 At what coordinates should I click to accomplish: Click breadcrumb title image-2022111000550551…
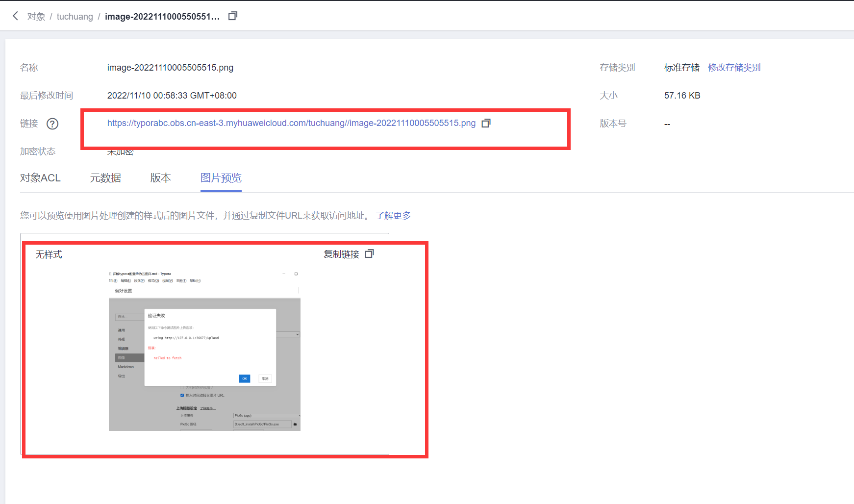click(x=162, y=17)
